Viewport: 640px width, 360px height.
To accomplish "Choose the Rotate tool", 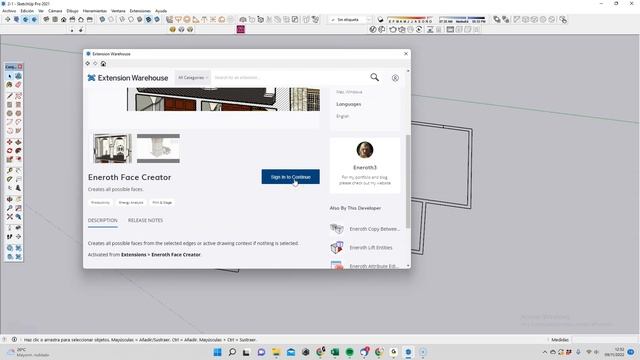I will tap(9, 151).
